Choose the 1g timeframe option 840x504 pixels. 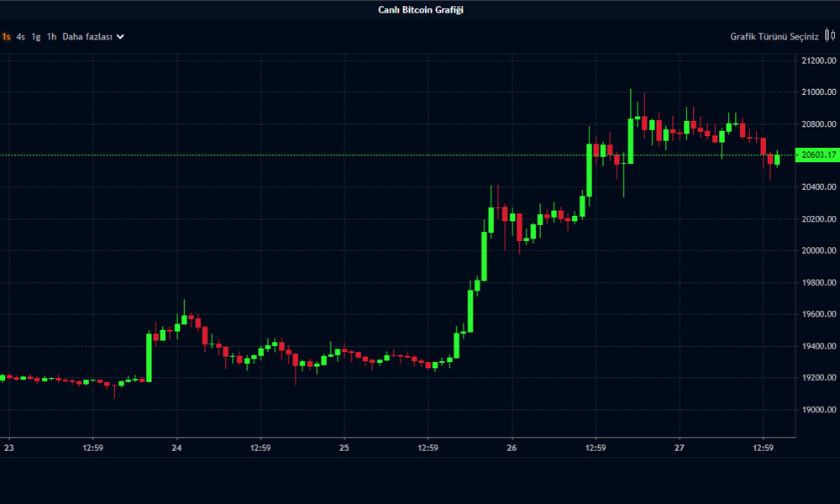(x=36, y=37)
